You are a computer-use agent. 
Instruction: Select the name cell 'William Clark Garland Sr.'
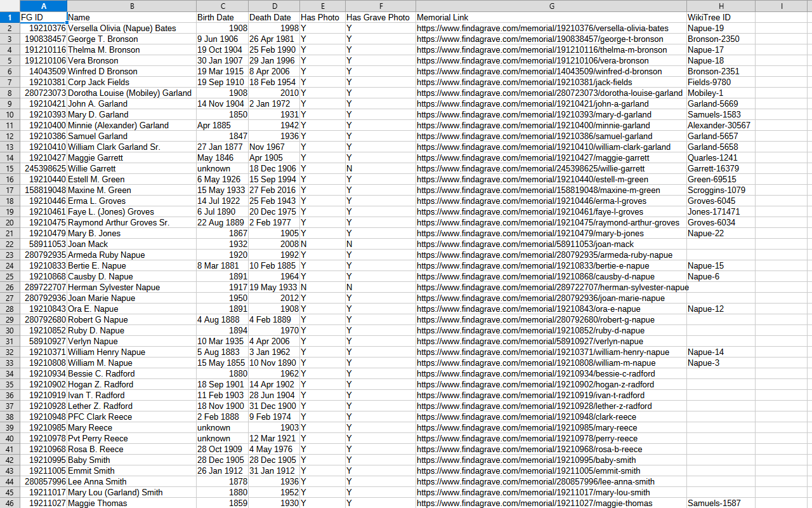click(x=131, y=147)
